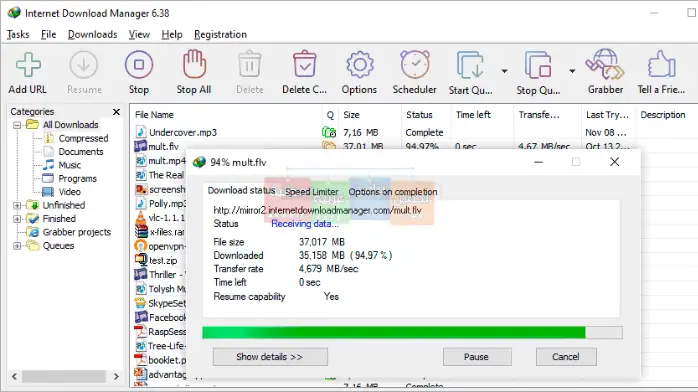The width and height of the screenshot is (698, 392).
Task: Click the Q column header
Action: [x=330, y=115]
